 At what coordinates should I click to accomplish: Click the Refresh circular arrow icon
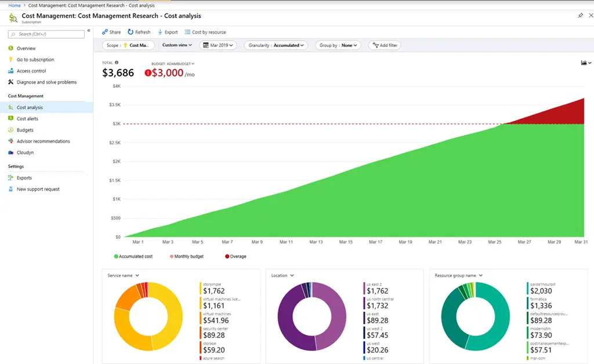(x=131, y=32)
